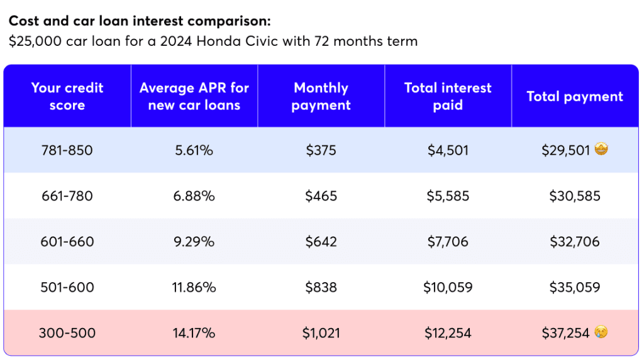The width and height of the screenshot is (644, 362).
Task: Select the "Average APR for new car loans" header
Action: tap(194, 96)
